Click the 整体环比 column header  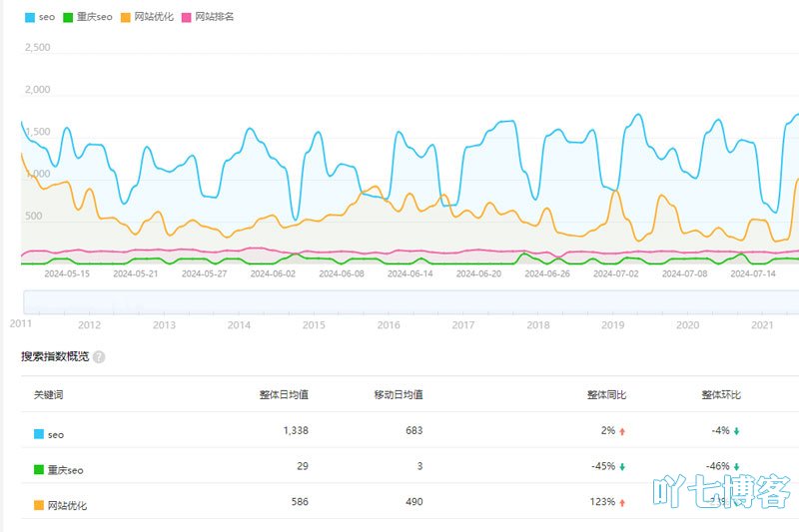721,394
